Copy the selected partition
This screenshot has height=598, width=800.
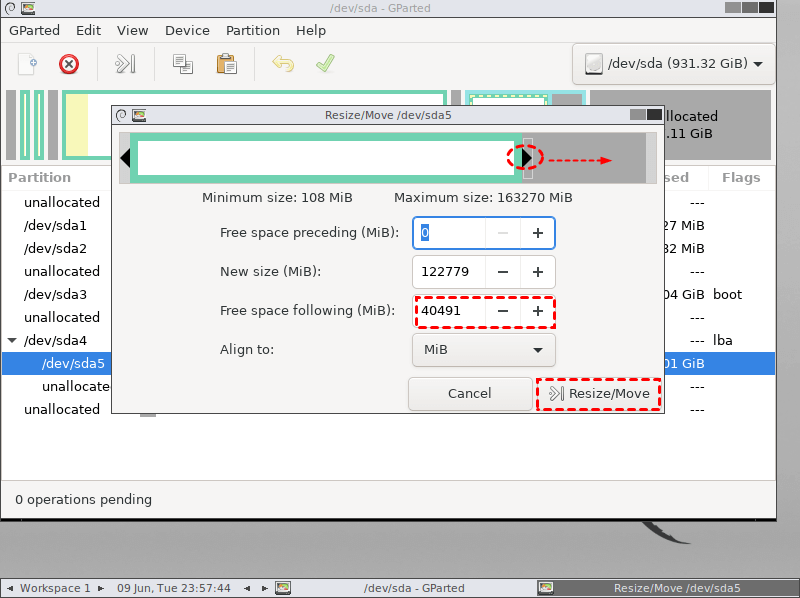182,63
